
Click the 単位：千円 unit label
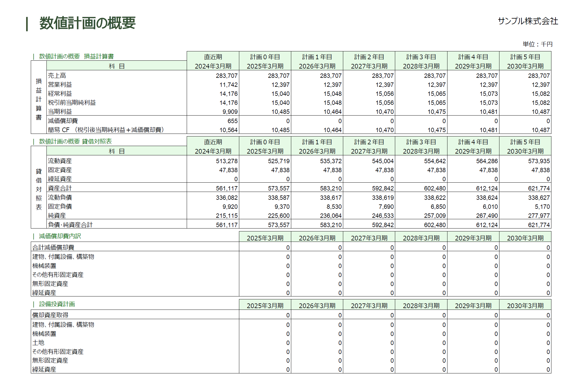(537, 44)
